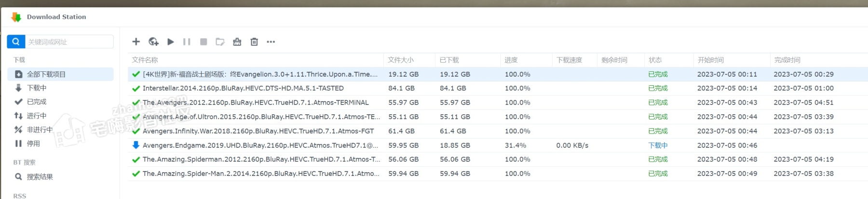Click the 84.1 GB file size cell
The height and width of the screenshot is (199, 868).
[401, 88]
